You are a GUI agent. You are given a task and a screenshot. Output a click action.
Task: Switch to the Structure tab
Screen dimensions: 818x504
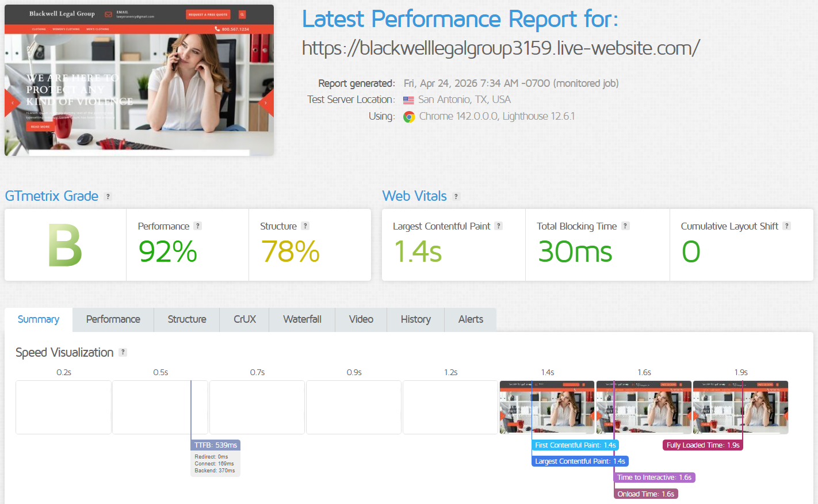pos(187,319)
